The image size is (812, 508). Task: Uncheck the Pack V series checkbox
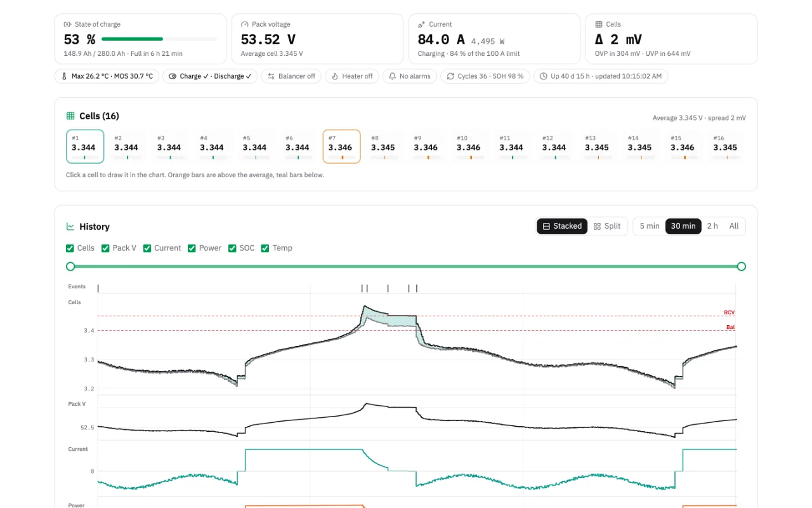coord(105,248)
